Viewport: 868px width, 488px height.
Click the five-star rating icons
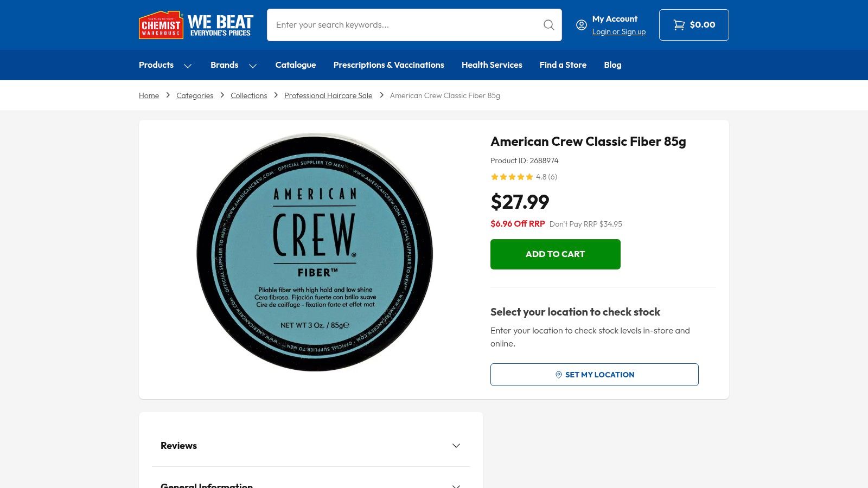click(x=512, y=177)
